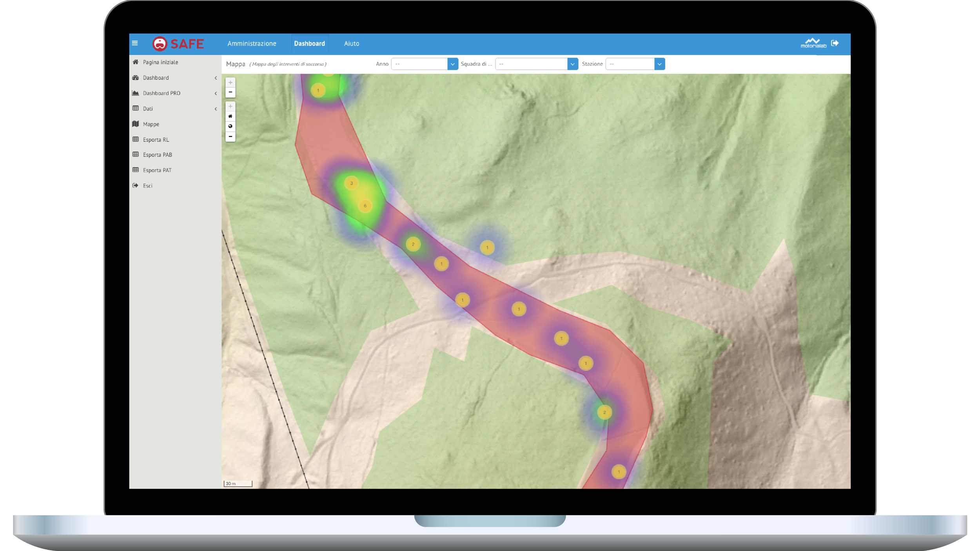Click the table icon beside Dati
Screen dimensions: 980x551
pyautogui.click(x=136, y=108)
